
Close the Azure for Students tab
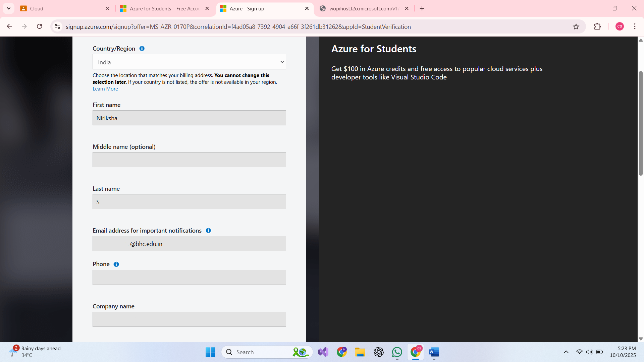(x=207, y=8)
